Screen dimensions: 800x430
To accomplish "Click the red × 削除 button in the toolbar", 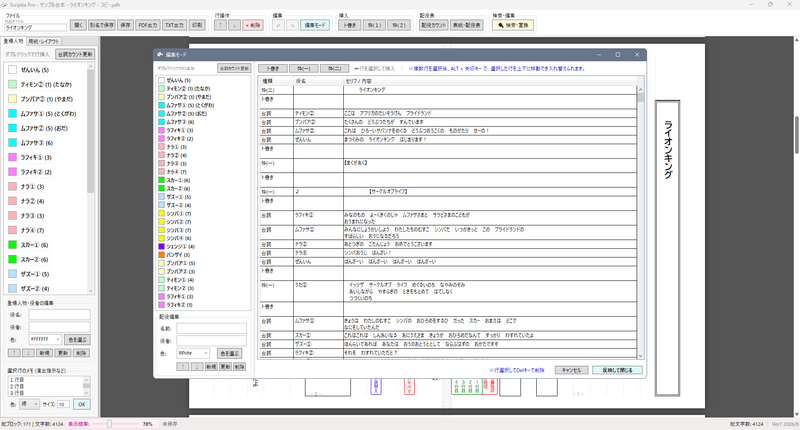I will pyautogui.click(x=253, y=25).
